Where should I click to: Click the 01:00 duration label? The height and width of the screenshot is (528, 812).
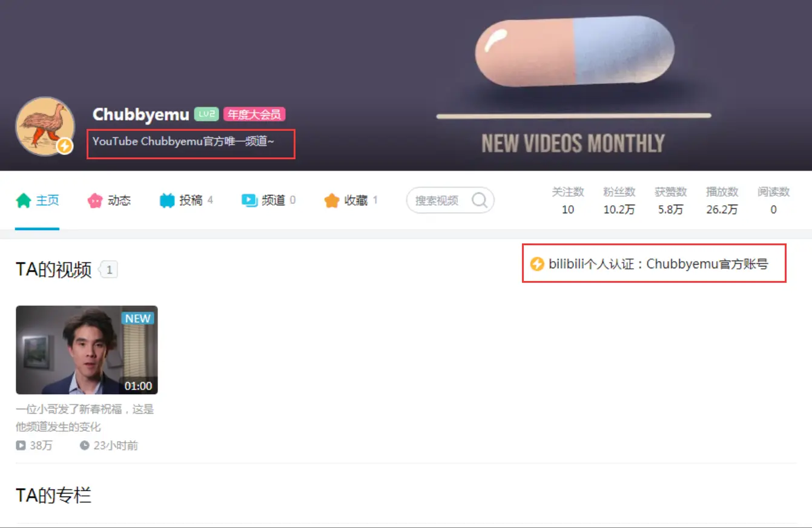pyautogui.click(x=138, y=386)
